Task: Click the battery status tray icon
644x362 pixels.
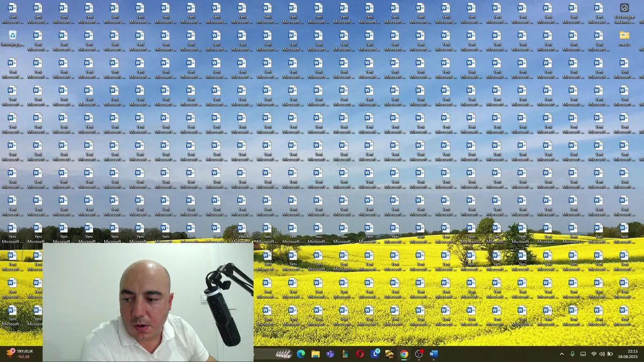Action: [x=610, y=354]
